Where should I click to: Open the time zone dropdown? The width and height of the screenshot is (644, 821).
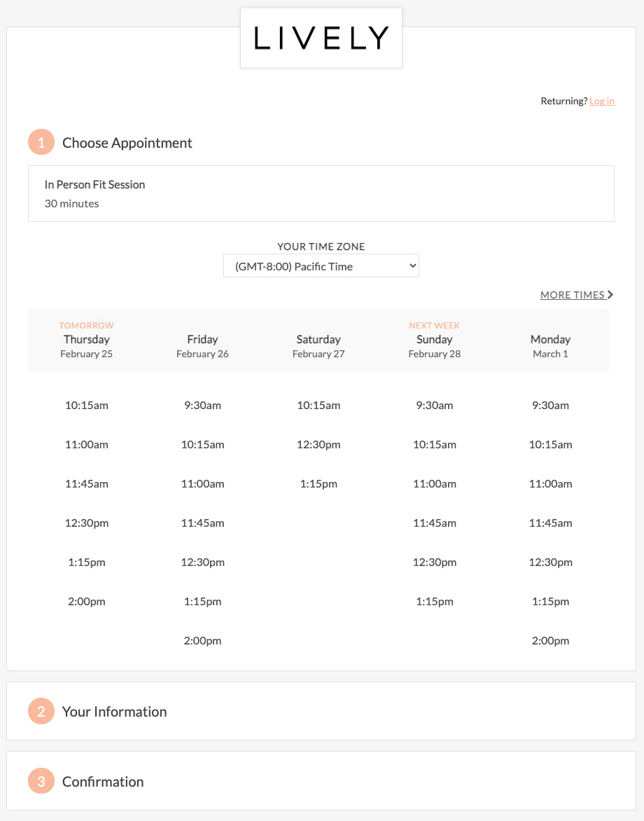tap(321, 265)
